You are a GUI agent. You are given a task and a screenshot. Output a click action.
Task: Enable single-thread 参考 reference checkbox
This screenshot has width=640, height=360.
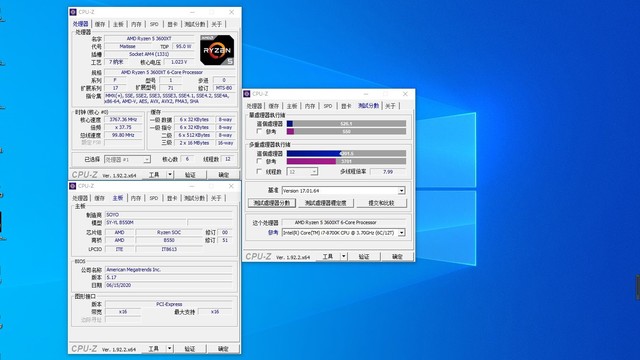click(x=259, y=131)
